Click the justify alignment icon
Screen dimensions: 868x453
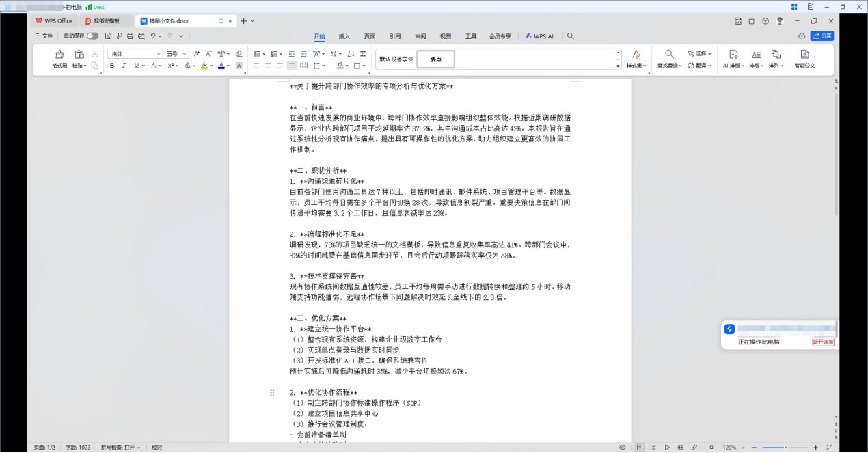click(292, 66)
